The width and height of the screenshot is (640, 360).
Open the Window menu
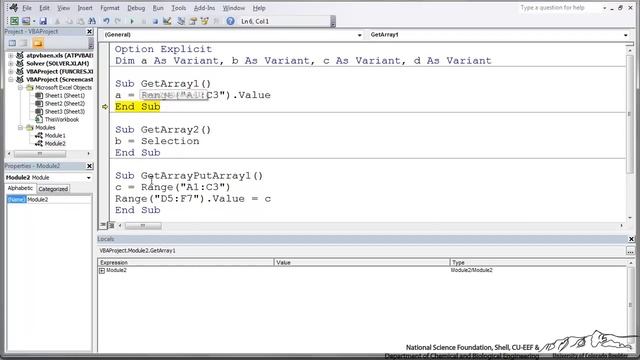[234, 8]
